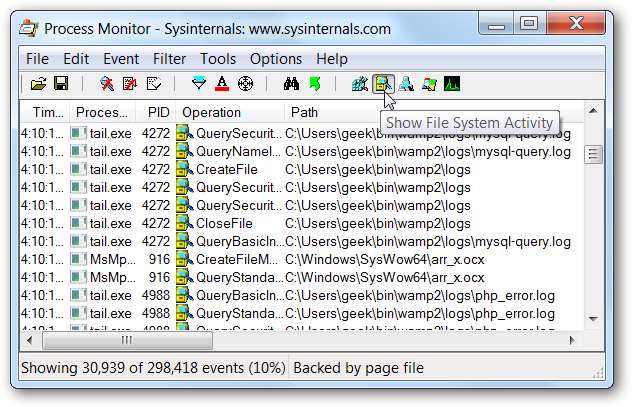
Task: Click the Save floppy disk icon
Action: (x=61, y=83)
